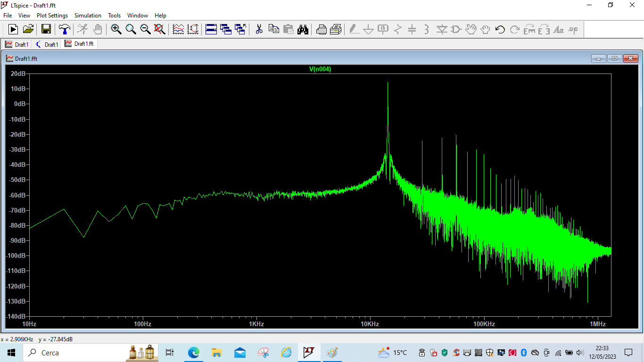The image size is (644, 362).
Task: Click the Print icon
Action: point(321,29)
